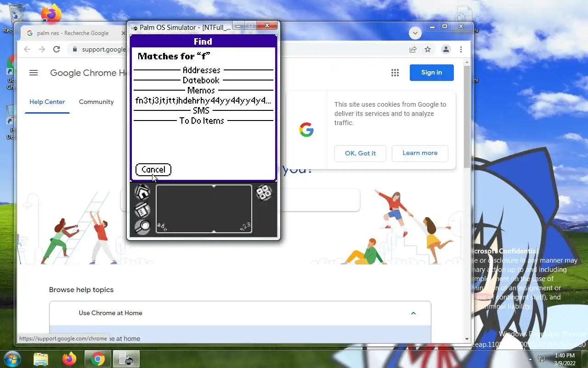This screenshot has width=588, height=368.
Task: Show hidden system tray icons
Action: [x=530, y=359]
